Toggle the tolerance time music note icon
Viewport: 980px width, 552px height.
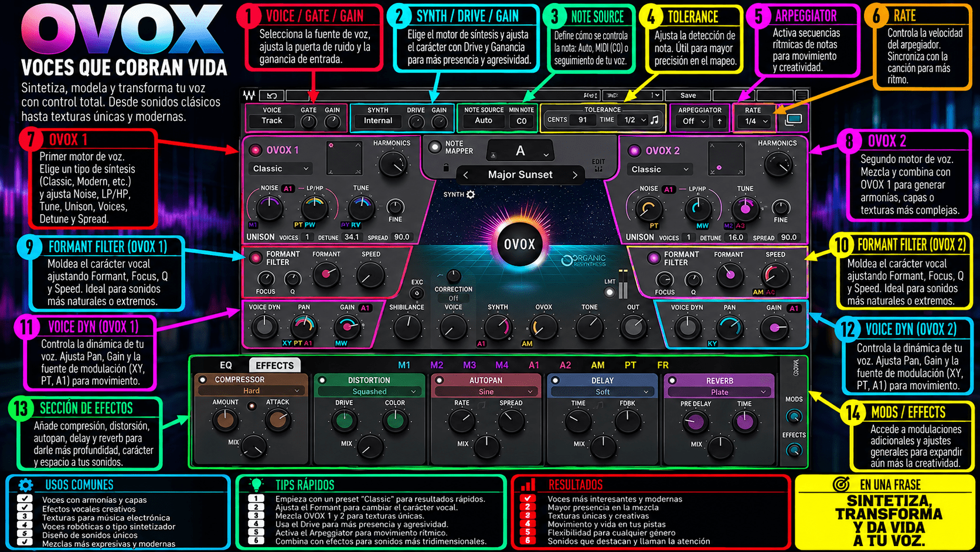[x=655, y=120]
